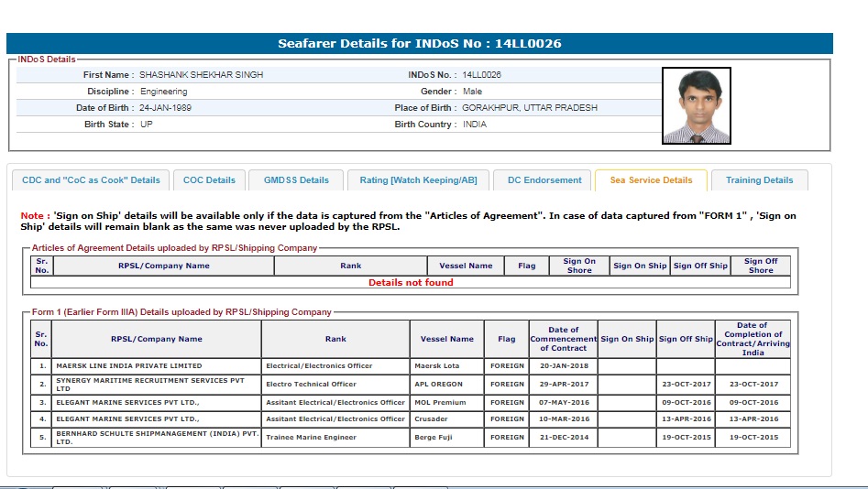Click the vessel name APL OREGON
The height and width of the screenshot is (489, 868).
[441, 384]
